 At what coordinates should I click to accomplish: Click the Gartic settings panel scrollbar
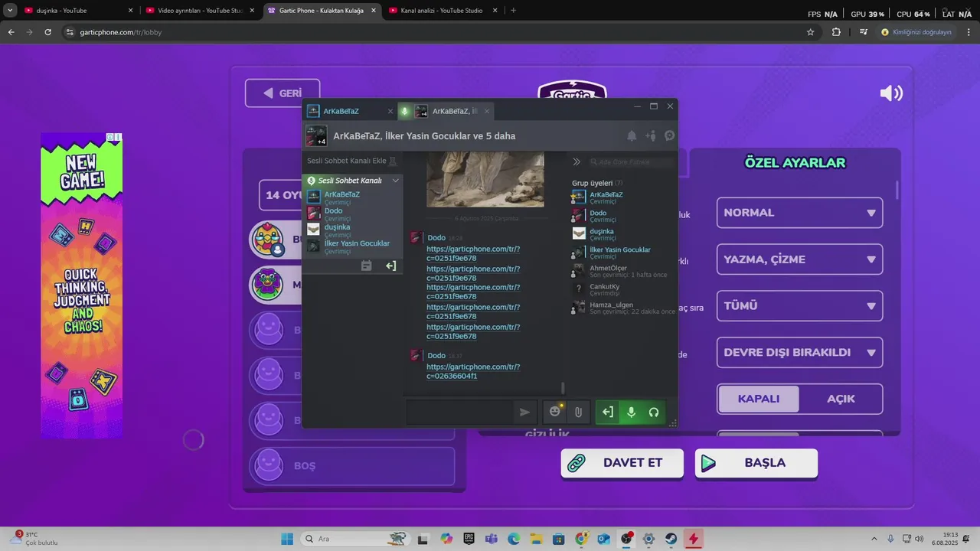(x=897, y=190)
